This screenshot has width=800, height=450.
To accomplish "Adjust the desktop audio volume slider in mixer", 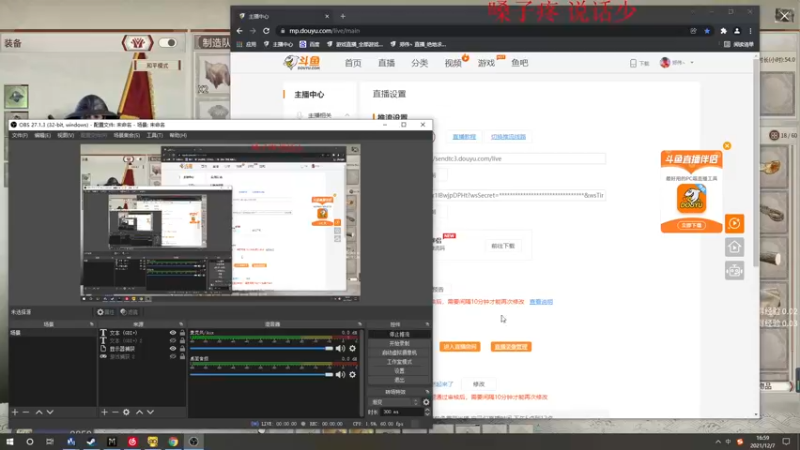I will tap(261, 374).
